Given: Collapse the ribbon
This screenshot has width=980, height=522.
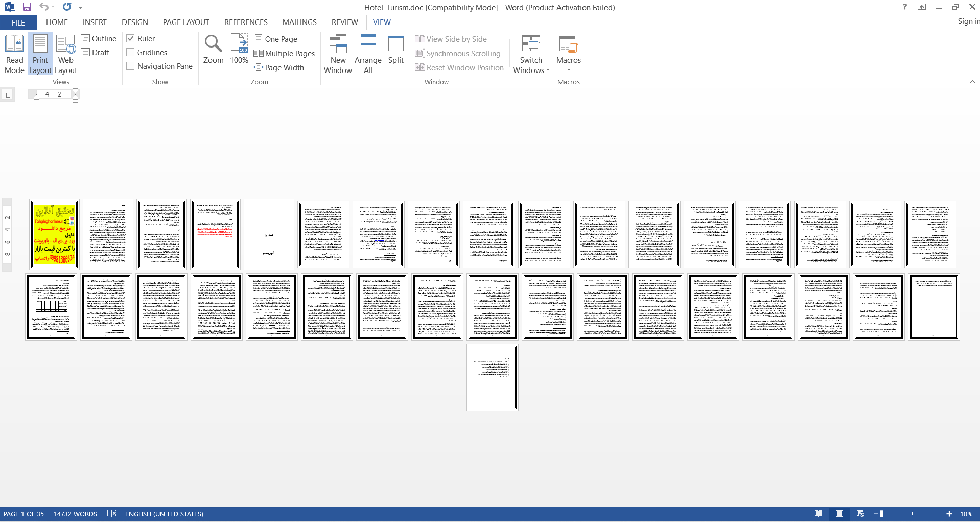Looking at the screenshot, I should click(972, 82).
